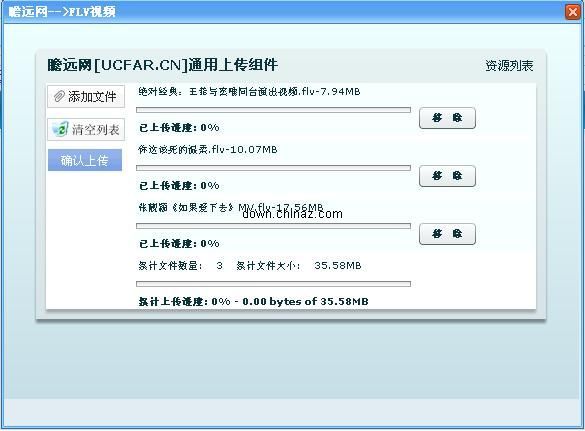Remove the 7.94MB flv file
585x431 pixels.
click(447, 118)
